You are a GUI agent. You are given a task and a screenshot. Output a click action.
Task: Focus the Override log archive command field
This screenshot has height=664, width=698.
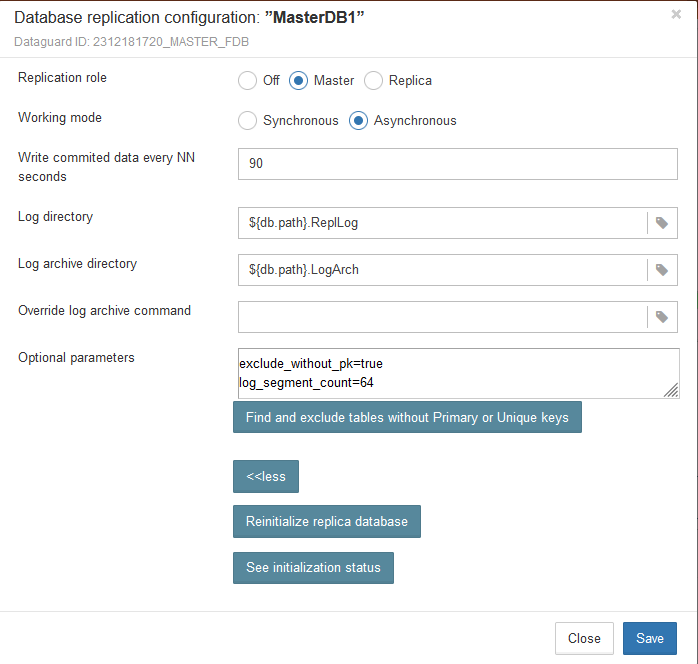(x=442, y=317)
